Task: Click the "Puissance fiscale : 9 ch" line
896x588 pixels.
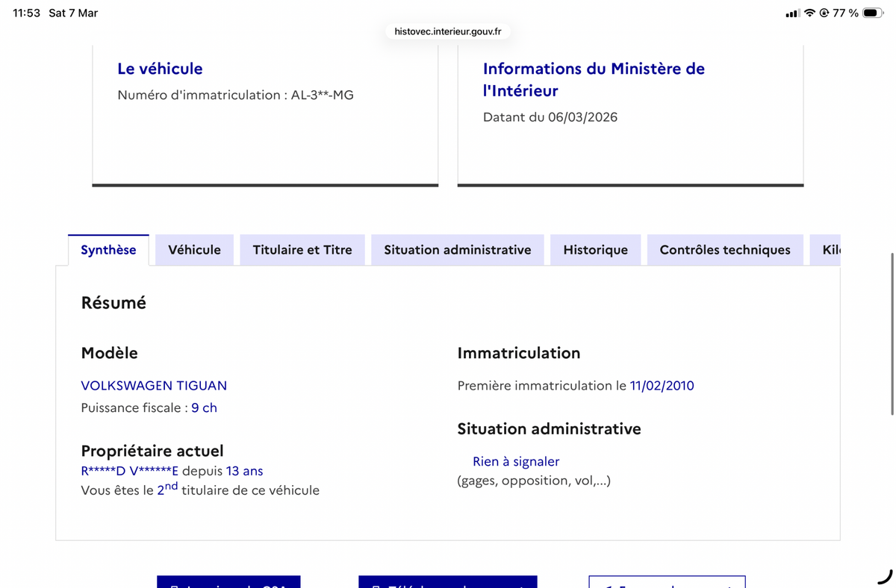Action: pos(149,408)
